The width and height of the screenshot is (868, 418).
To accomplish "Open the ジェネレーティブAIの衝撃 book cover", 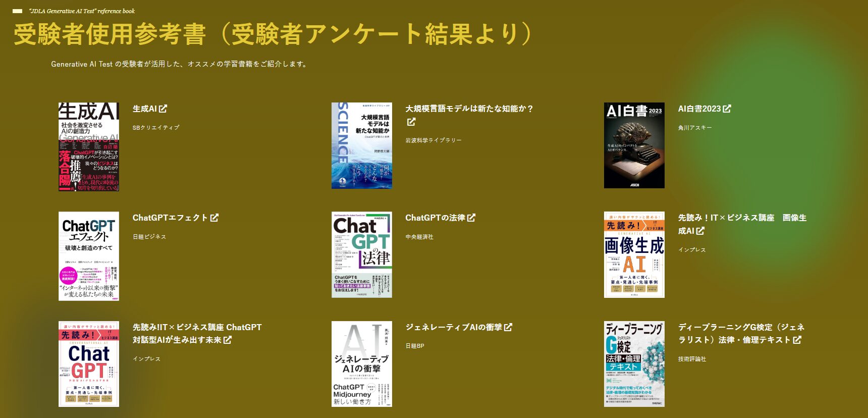I will click(361, 364).
